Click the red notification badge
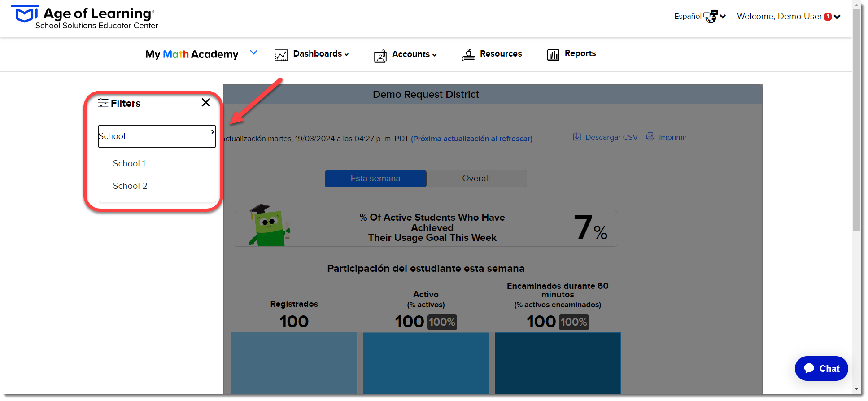 point(828,17)
